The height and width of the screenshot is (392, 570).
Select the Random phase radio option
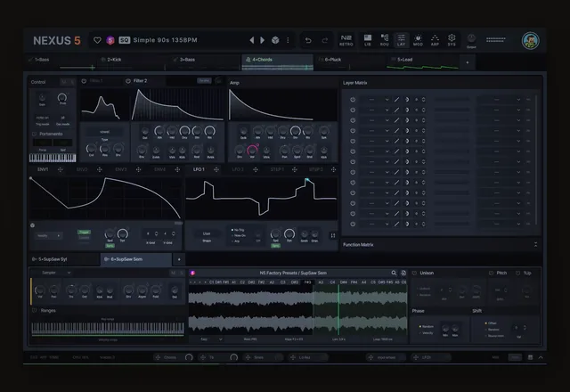coord(426,327)
